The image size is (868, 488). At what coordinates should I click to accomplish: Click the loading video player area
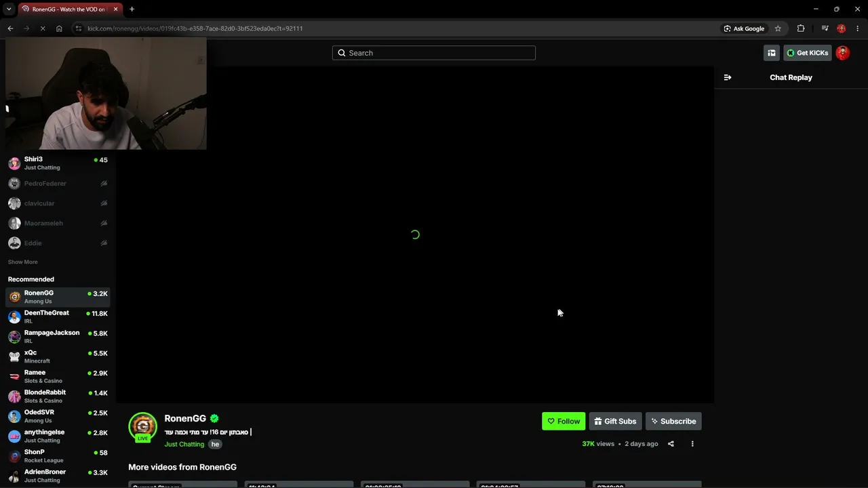(x=415, y=235)
